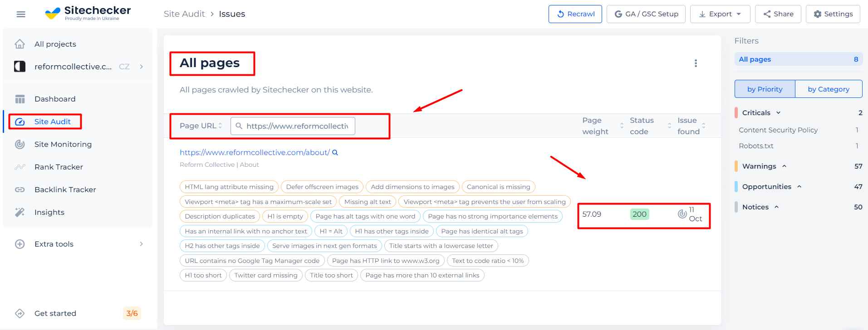The image size is (868, 330).
Task: Click the Title too short tag
Action: point(331,275)
